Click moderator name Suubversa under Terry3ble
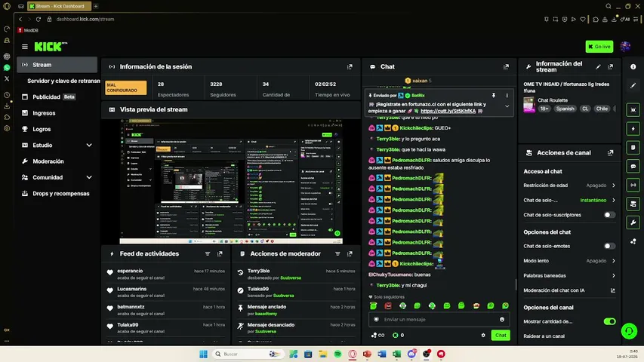The image size is (644, 362). coord(291,278)
